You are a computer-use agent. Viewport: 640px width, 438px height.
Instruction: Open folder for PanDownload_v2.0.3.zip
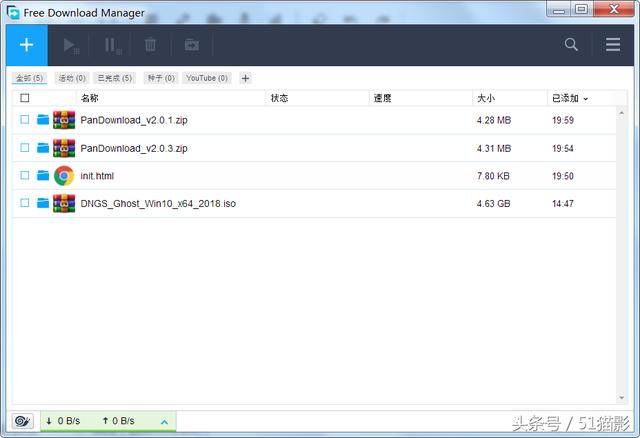pos(43,148)
